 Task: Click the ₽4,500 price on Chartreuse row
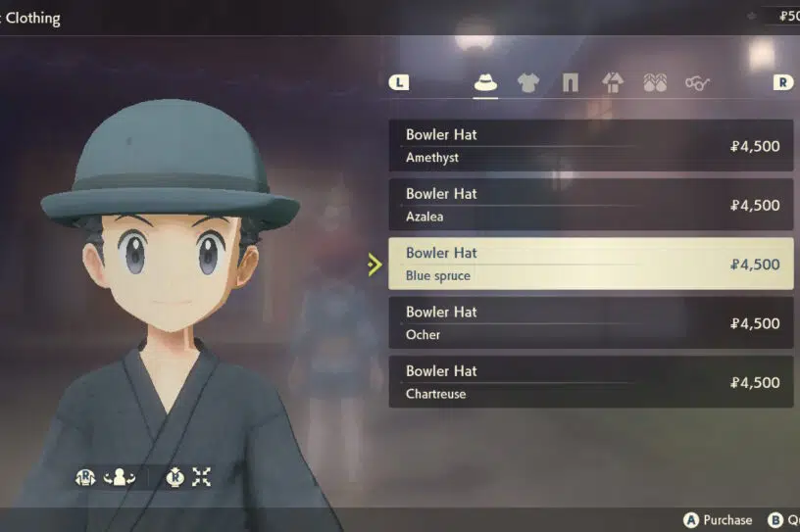click(755, 383)
